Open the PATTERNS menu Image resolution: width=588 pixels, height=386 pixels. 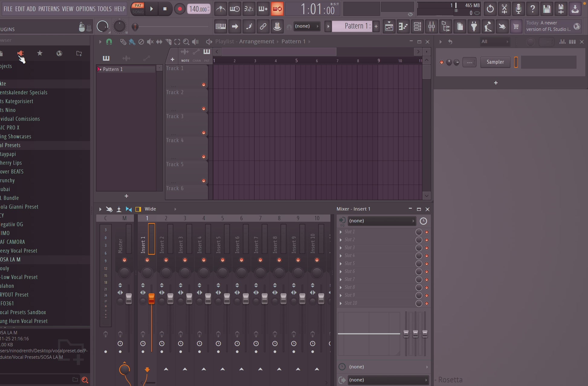pos(49,9)
